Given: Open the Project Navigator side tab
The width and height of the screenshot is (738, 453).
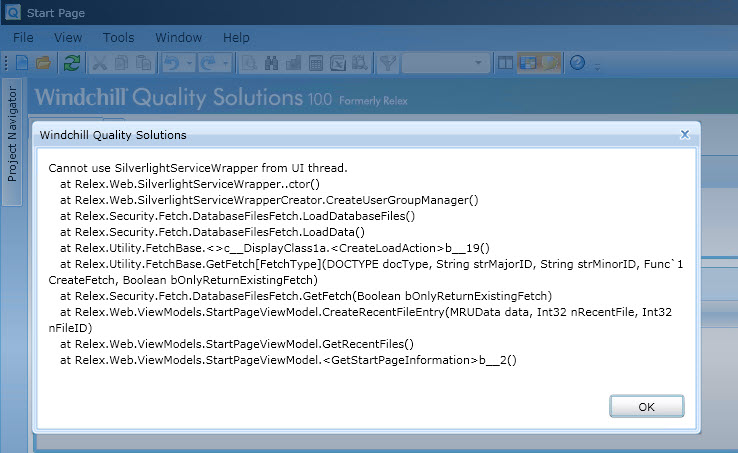Looking at the screenshot, I should click(13, 135).
